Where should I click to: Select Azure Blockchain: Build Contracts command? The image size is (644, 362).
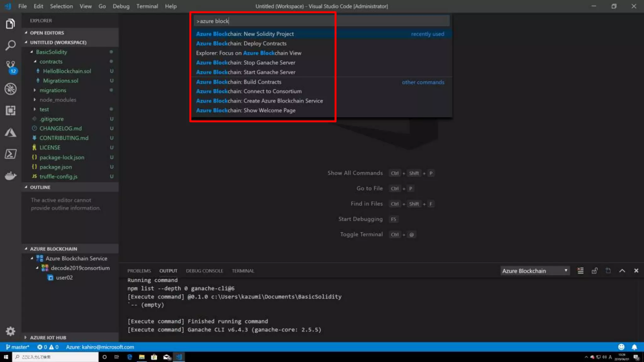pos(239,82)
